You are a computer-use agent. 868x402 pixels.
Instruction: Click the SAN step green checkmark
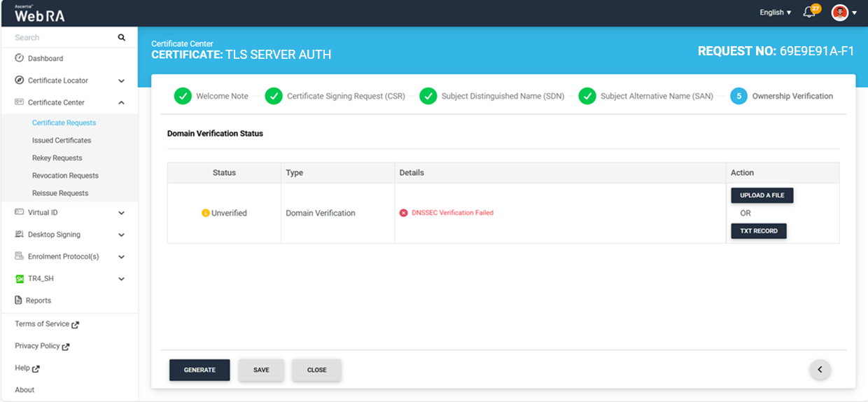587,97
